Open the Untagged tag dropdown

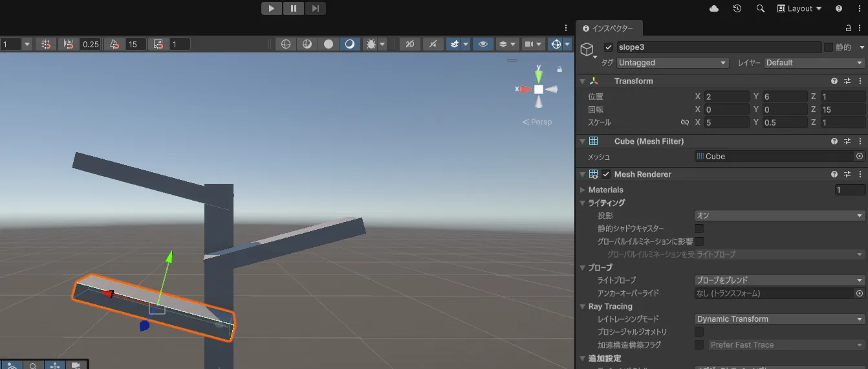[x=673, y=63]
